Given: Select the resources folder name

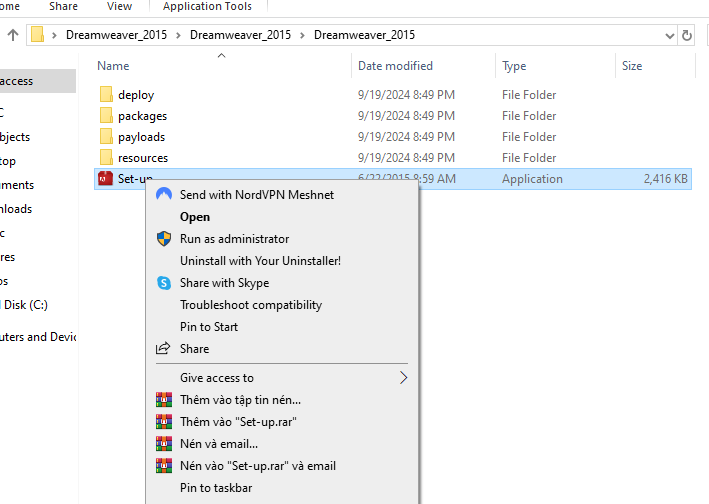Looking at the screenshot, I should tap(143, 158).
